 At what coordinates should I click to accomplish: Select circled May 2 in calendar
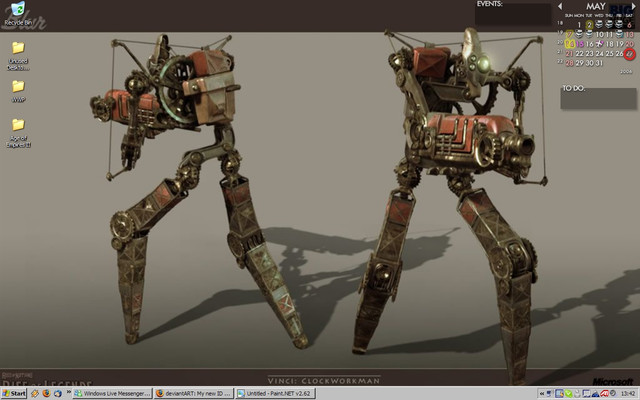pyautogui.click(x=589, y=24)
